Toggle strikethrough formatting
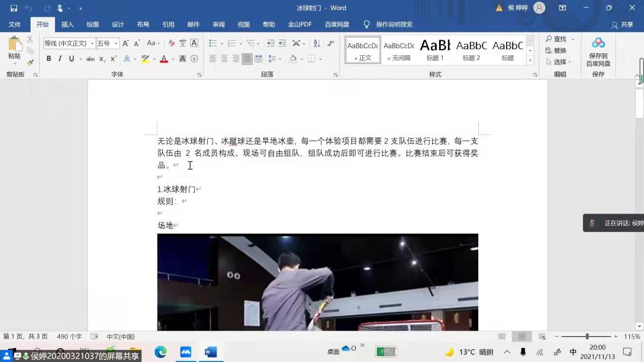 pos(90,59)
